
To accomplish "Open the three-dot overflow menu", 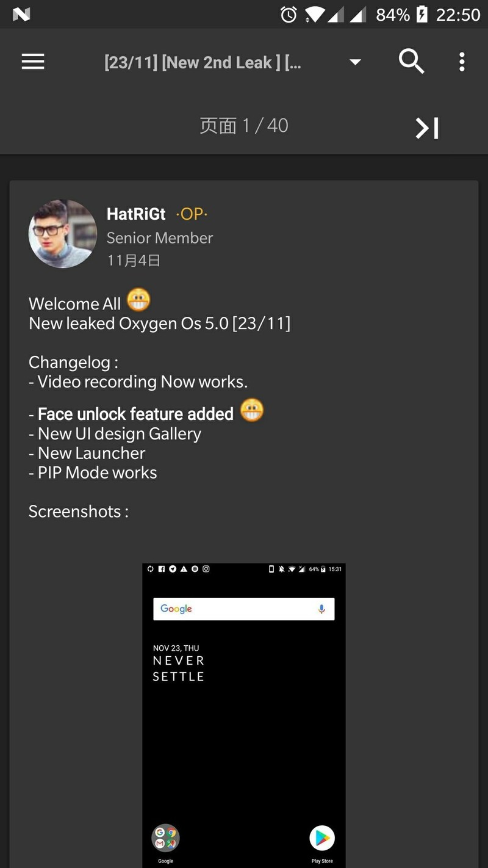I will (462, 62).
